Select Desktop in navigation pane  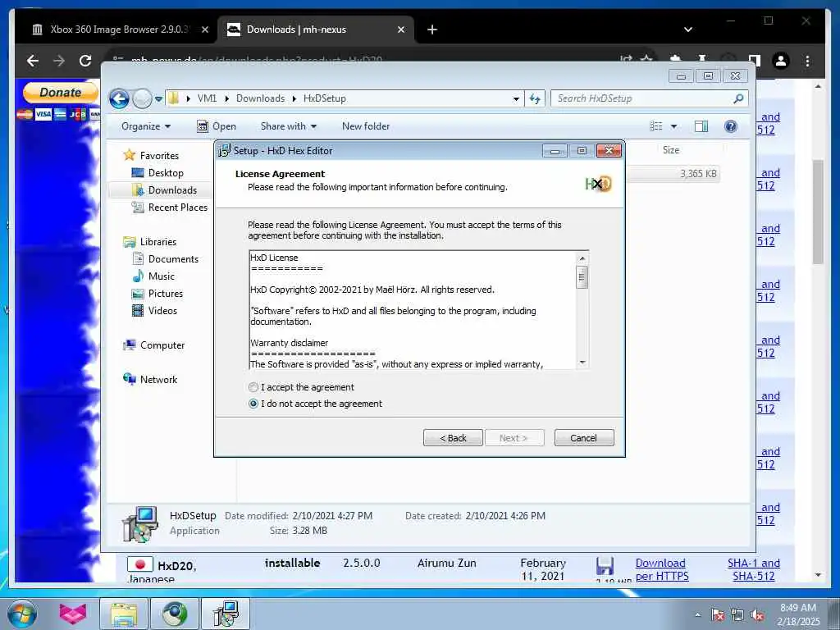[166, 172]
